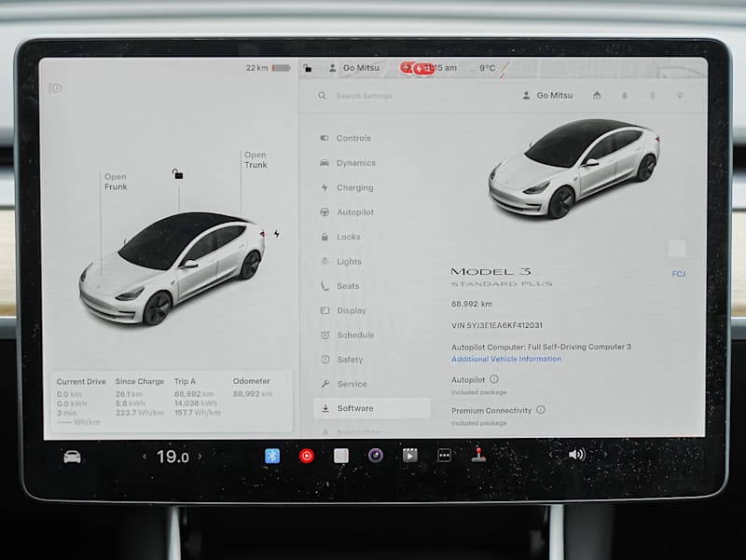Tap the Odometer card
Screen dimensions: 746x560
(x=252, y=388)
